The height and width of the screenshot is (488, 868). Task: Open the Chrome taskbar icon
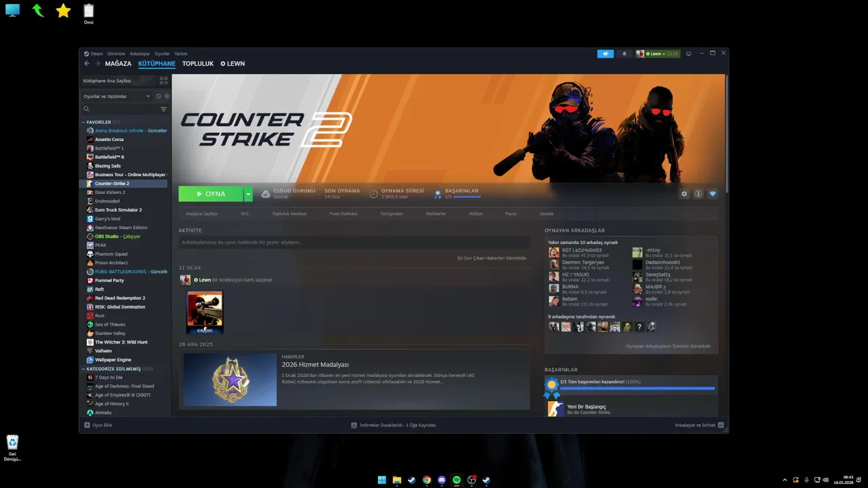pyautogui.click(x=427, y=480)
